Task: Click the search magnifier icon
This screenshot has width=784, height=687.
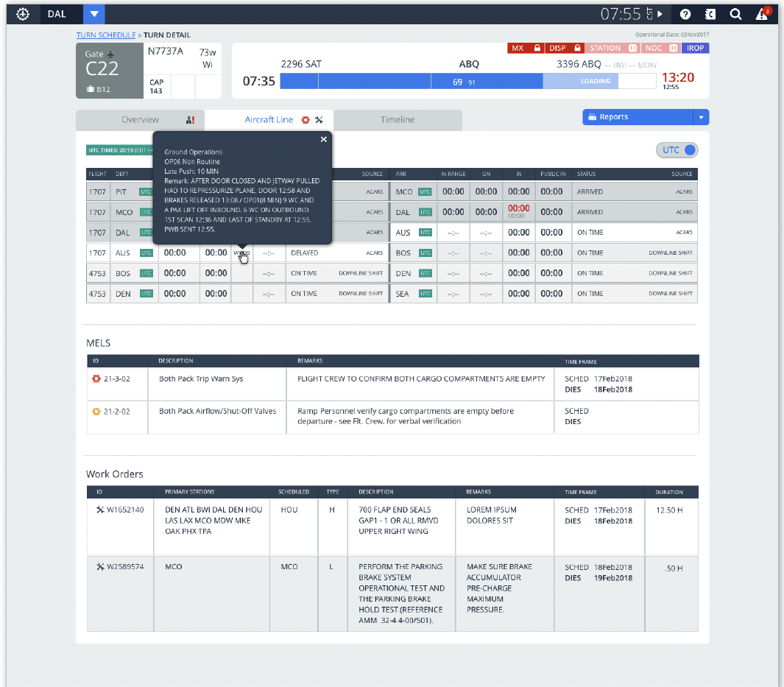Action: 735,14
